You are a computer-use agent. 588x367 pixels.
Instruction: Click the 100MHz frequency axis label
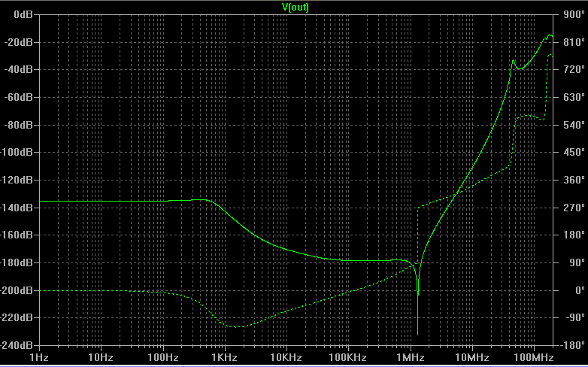534,358
